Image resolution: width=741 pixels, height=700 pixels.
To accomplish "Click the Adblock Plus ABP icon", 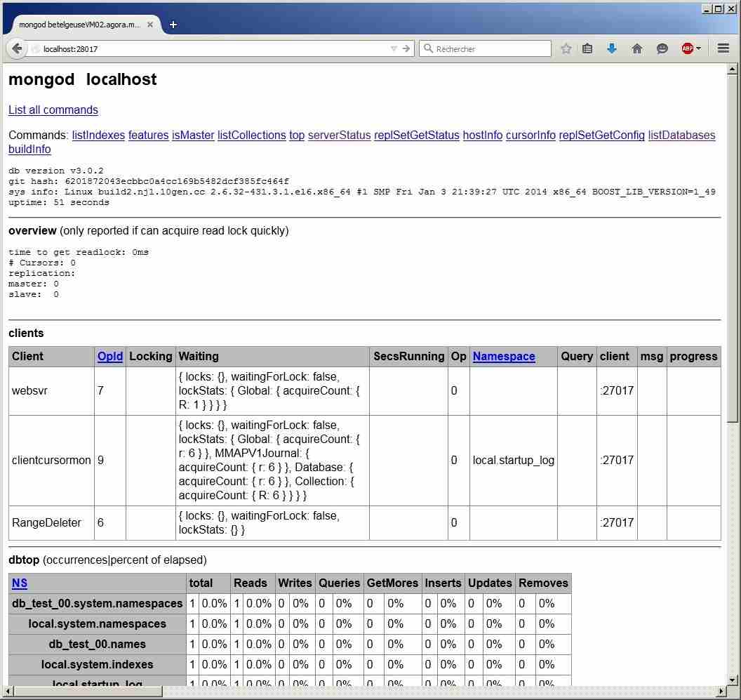I will 687,48.
